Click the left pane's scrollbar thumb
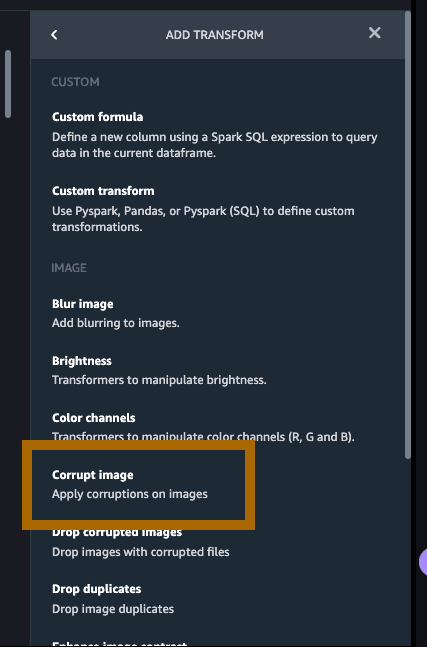Image resolution: width=427 pixels, height=647 pixels. pyautogui.click(x=8, y=84)
